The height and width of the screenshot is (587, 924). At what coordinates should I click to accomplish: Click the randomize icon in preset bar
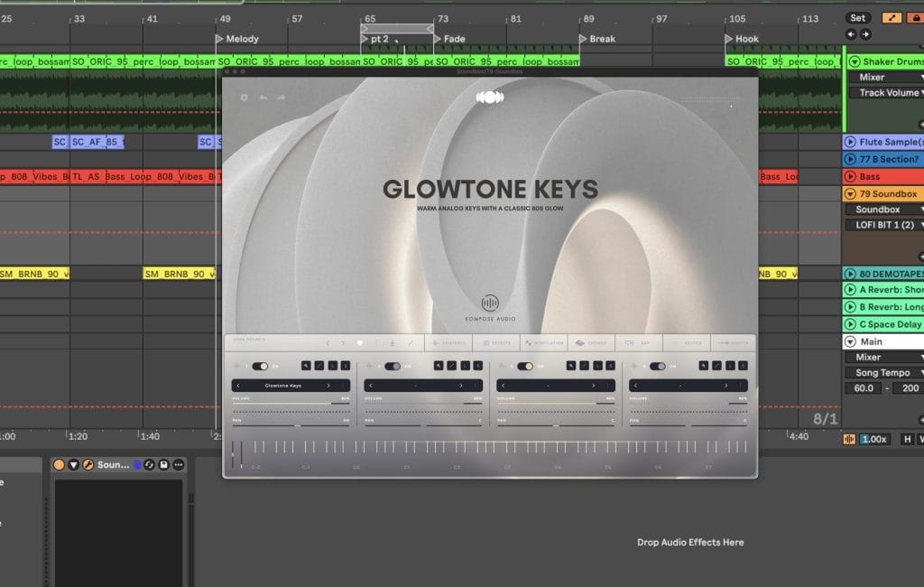(x=411, y=343)
